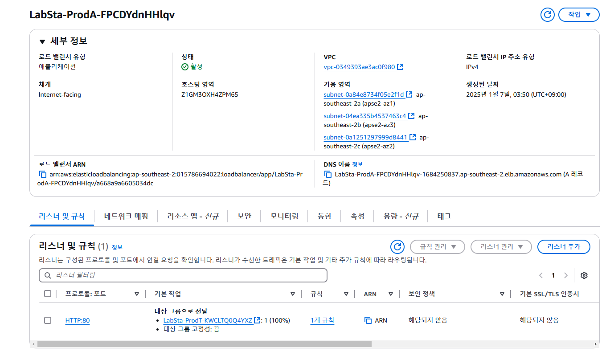Sort by the 프로토콜: 포트 column arrow
This screenshot has height=364, width=610.
[137, 294]
